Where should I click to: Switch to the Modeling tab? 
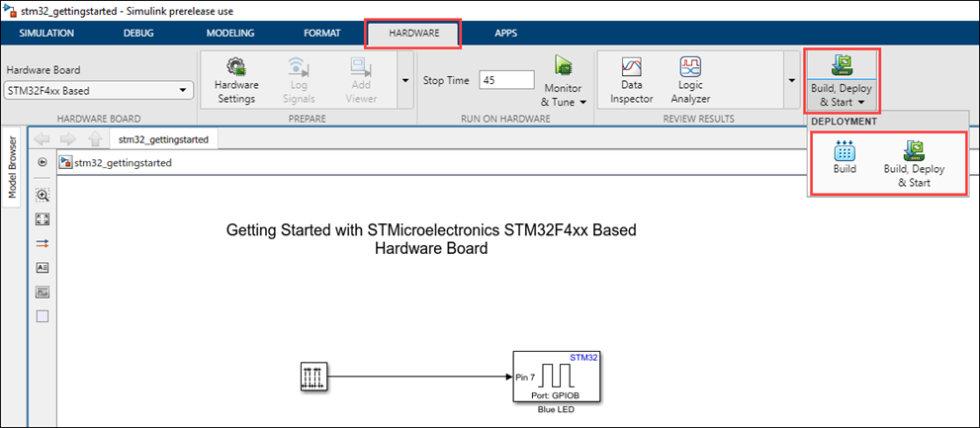click(230, 33)
